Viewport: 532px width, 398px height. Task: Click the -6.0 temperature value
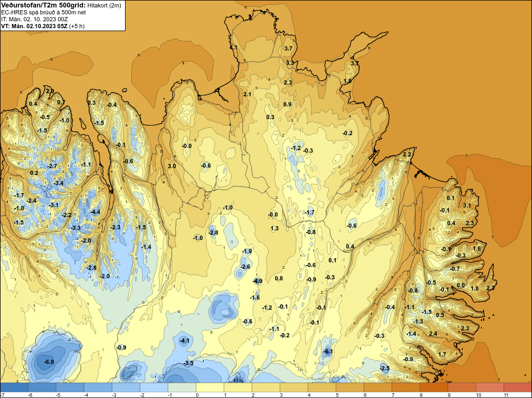click(49, 362)
